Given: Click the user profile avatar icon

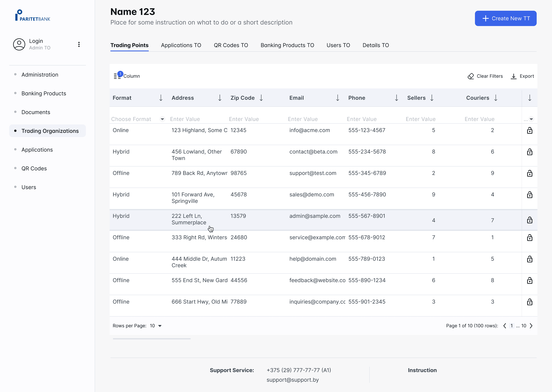Looking at the screenshot, I should pyautogui.click(x=19, y=44).
